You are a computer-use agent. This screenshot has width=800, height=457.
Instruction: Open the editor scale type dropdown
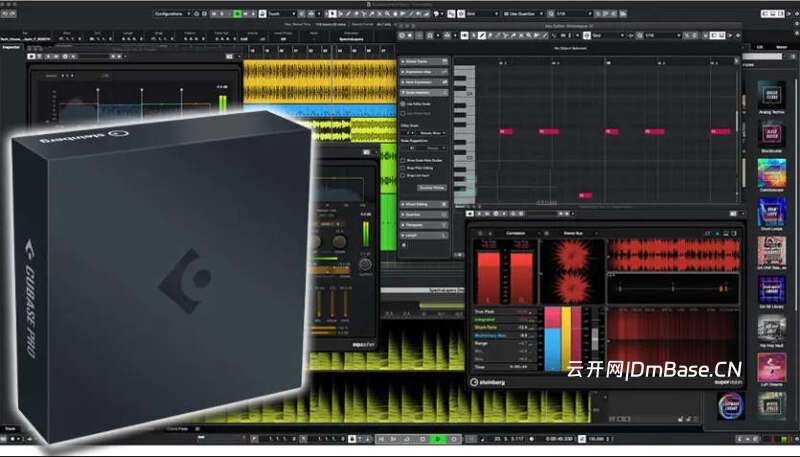433,133
